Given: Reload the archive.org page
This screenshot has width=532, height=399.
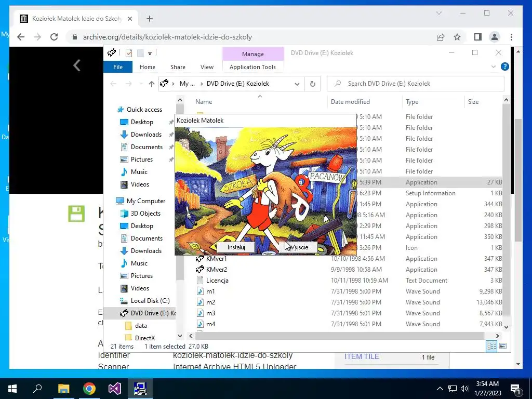Looking at the screenshot, I should coord(54,37).
